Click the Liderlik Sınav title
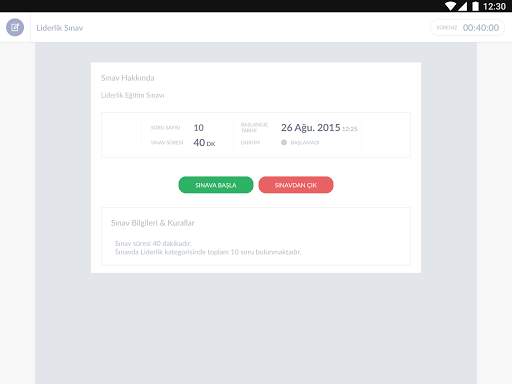This screenshot has width=512, height=384. coord(60,28)
